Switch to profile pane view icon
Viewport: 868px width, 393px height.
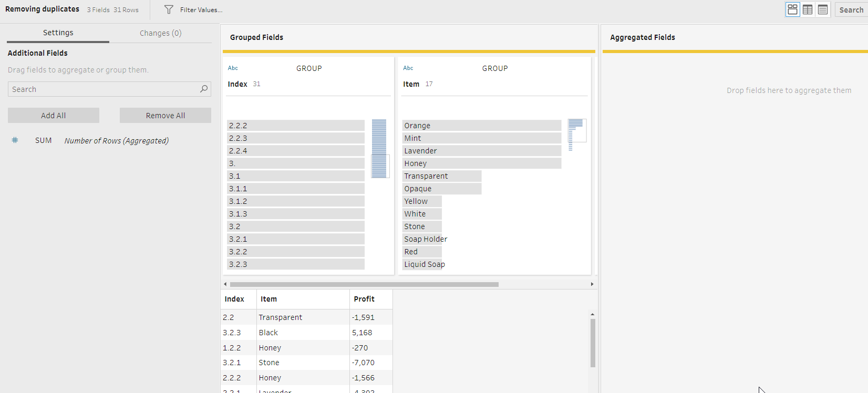tap(792, 9)
